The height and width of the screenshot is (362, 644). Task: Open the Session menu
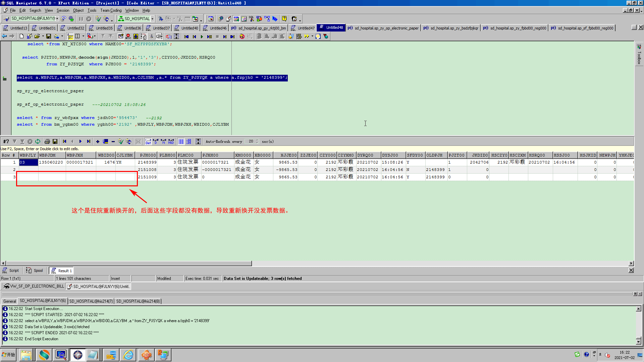[63, 10]
